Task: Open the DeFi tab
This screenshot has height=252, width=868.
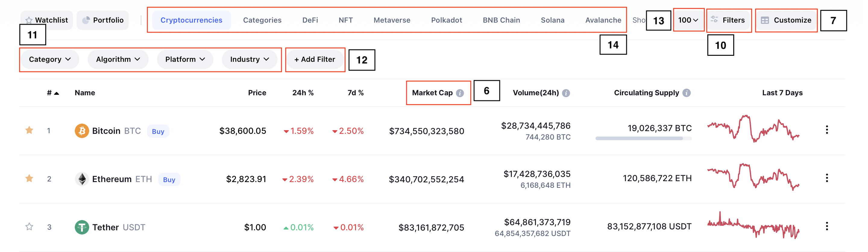Action: point(310,20)
